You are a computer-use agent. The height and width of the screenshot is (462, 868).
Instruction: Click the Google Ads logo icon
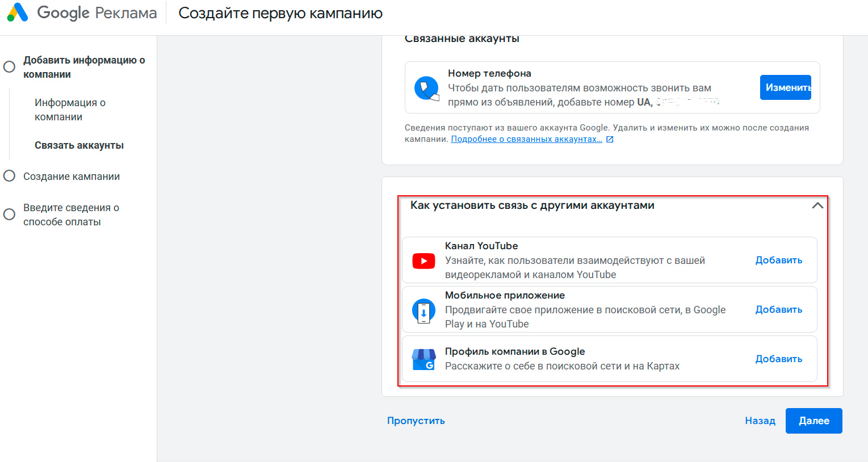click(19, 12)
